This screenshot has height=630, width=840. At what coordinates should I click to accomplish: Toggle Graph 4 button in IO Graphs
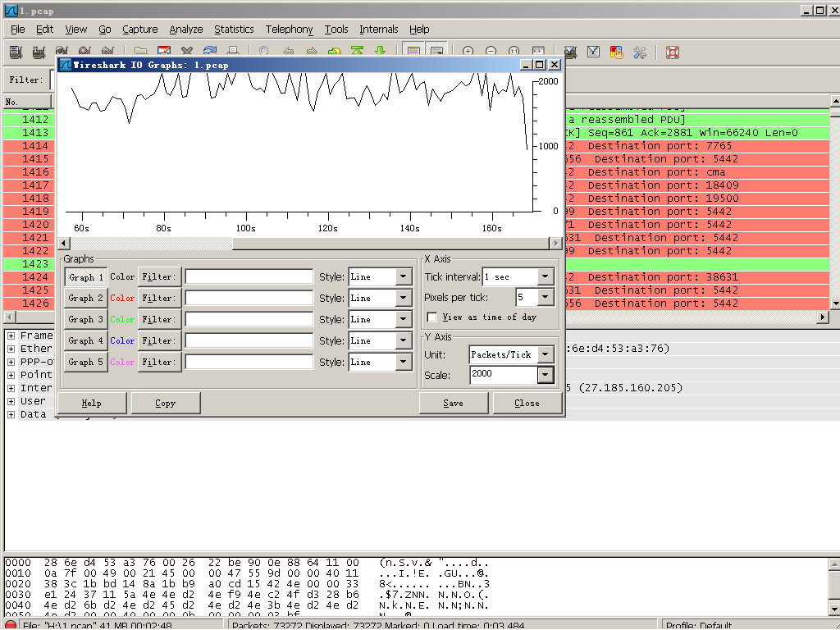(85, 340)
